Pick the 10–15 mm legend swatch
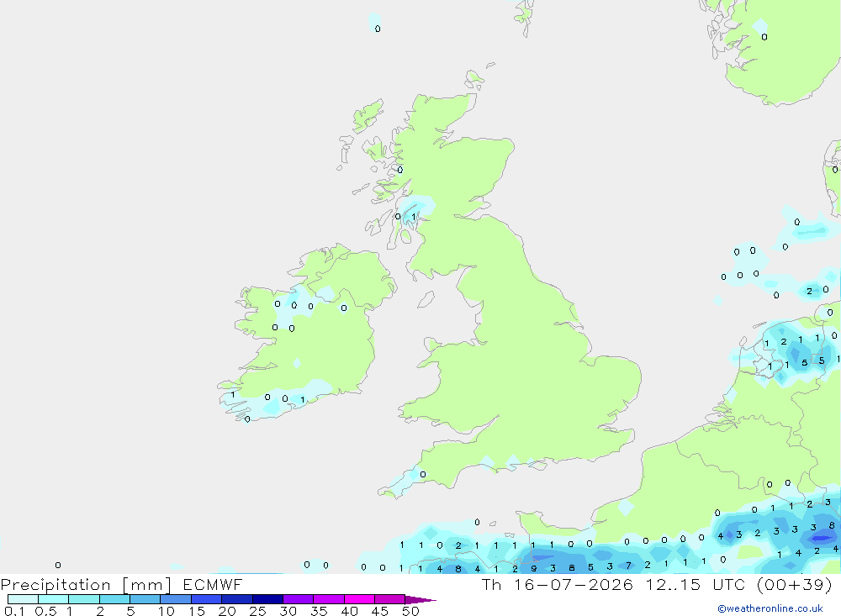Screen dimensions: 841x616 (x=176, y=599)
